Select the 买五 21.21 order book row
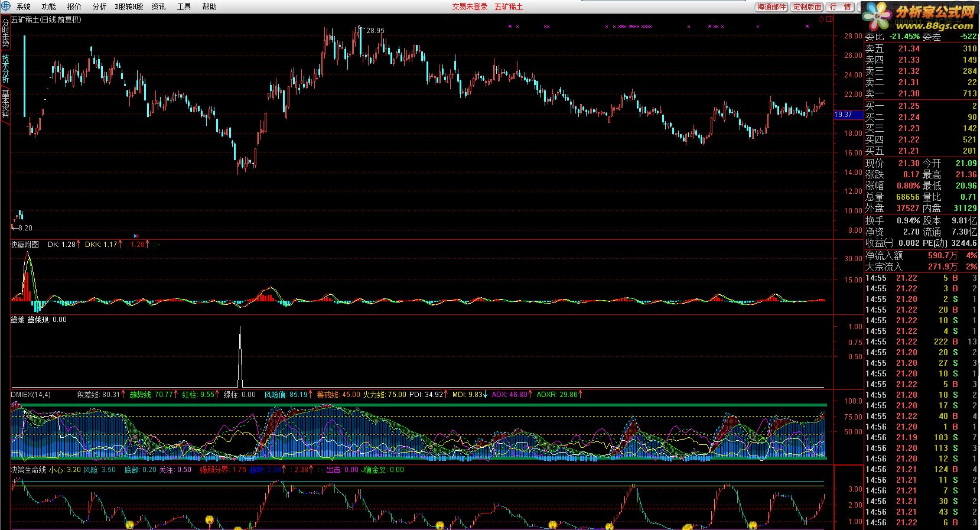This screenshot has width=980, height=530. 921,151
